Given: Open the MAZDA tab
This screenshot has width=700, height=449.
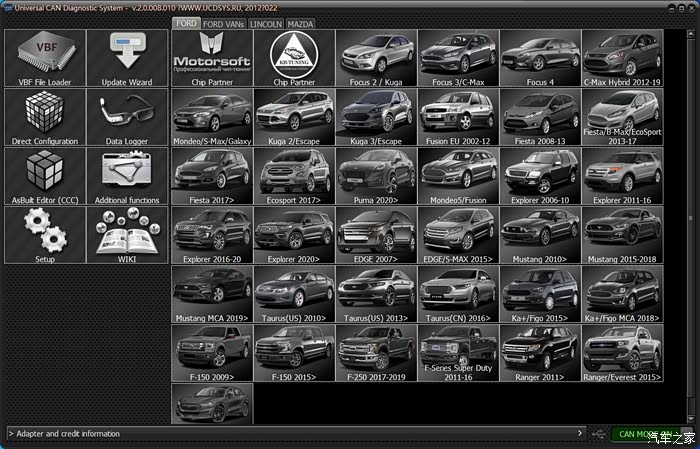Looking at the screenshot, I should [300, 24].
